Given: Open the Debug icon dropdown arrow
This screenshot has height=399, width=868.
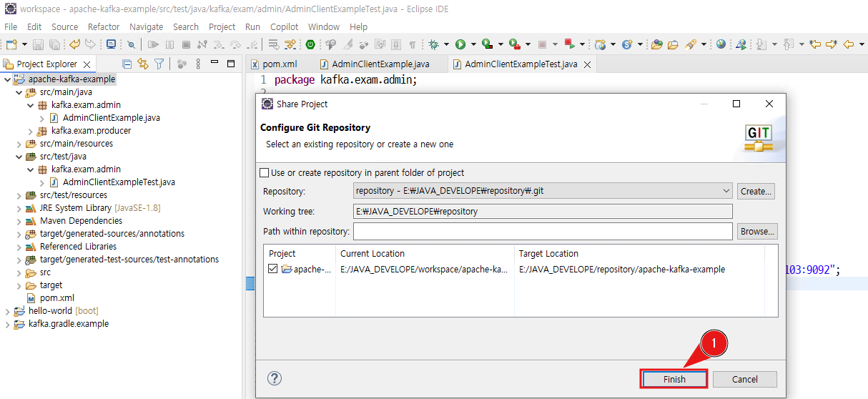Looking at the screenshot, I should (x=446, y=44).
